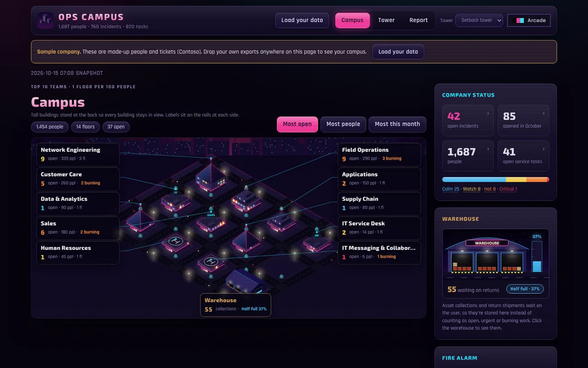Click the SALES building marker
Screen dimensions: 588x368
[211, 215]
